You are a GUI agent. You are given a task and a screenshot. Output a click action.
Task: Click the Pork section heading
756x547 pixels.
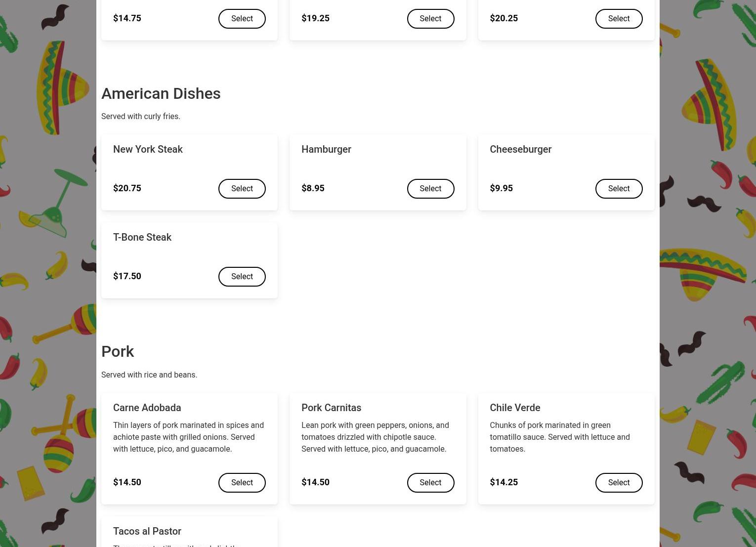click(x=118, y=351)
